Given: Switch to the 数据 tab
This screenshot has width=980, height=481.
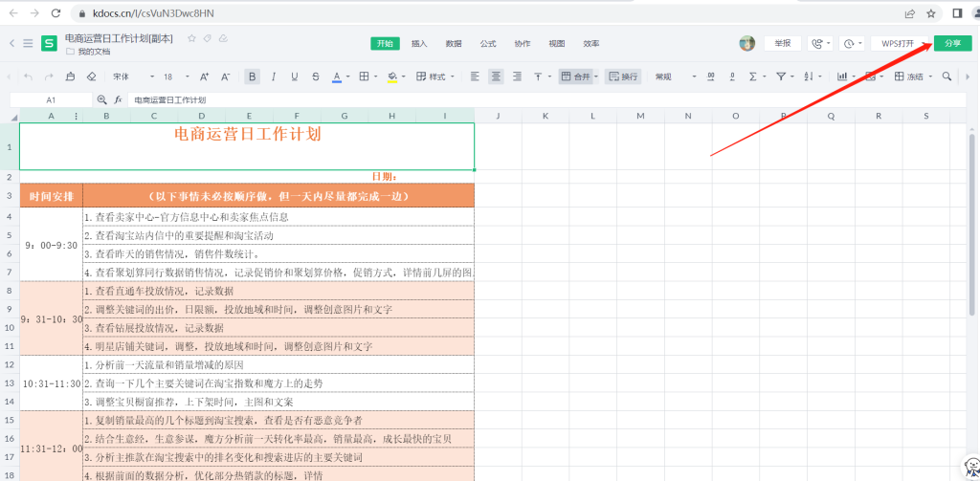Looking at the screenshot, I should [454, 44].
